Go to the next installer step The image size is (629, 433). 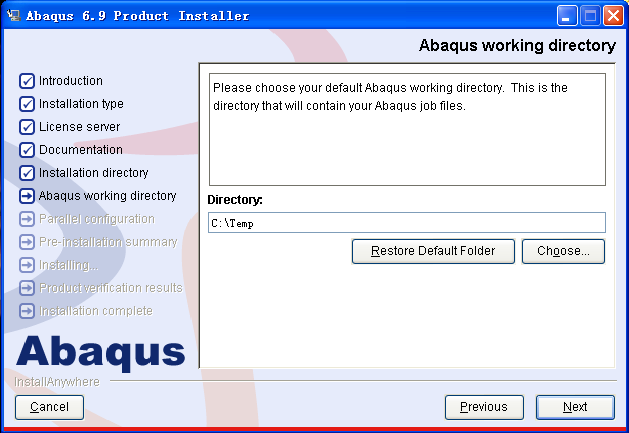click(575, 407)
